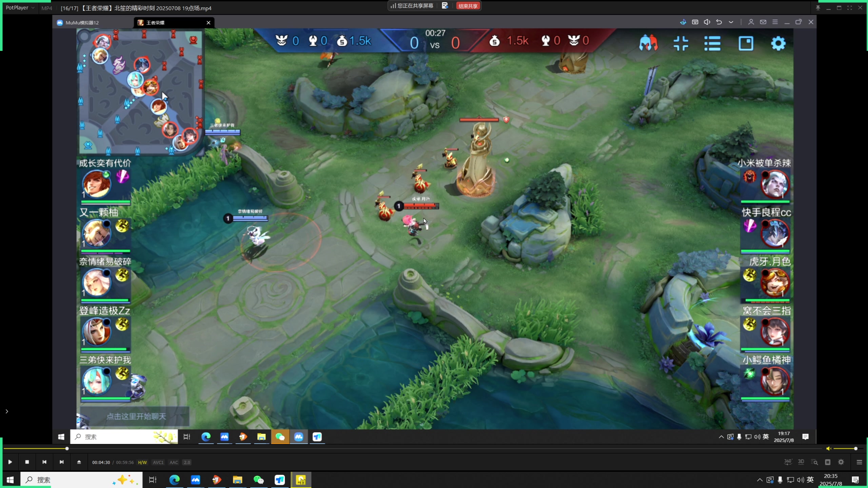Click MuMu emulator volume icon

(707, 22)
